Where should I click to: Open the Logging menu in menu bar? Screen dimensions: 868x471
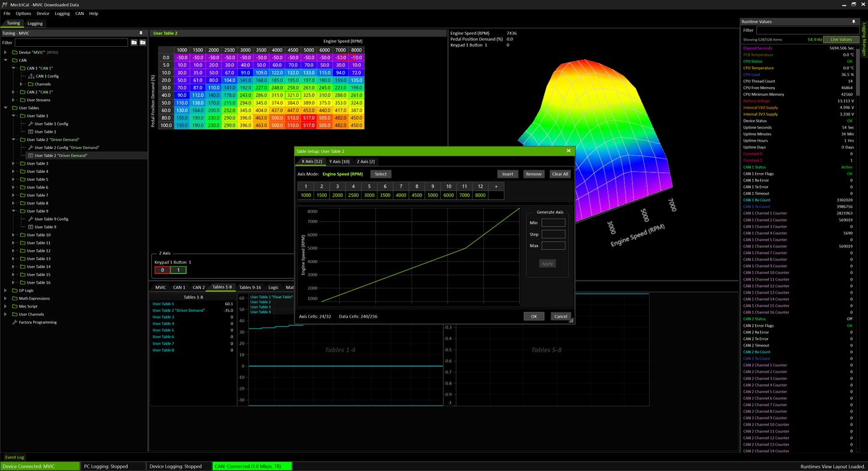coord(62,13)
